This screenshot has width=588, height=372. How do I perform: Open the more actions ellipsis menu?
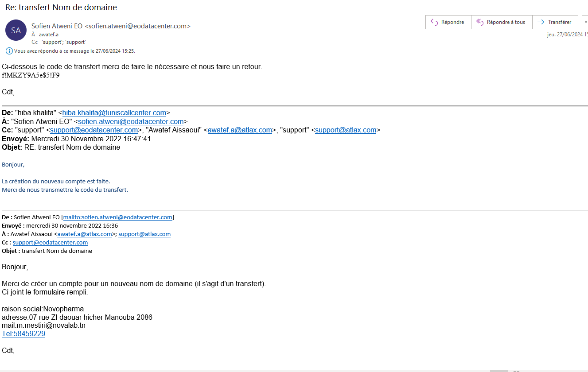pyautogui.click(x=585, y=22)
